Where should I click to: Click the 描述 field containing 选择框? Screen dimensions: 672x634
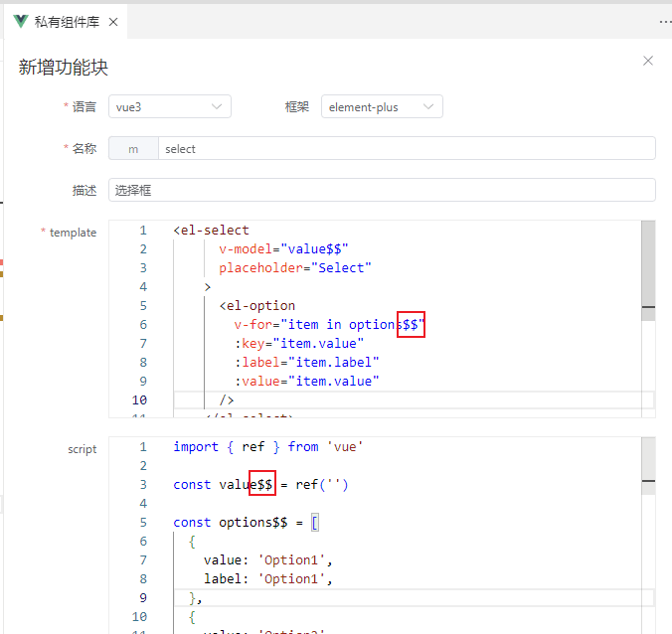tap(382, 190)
